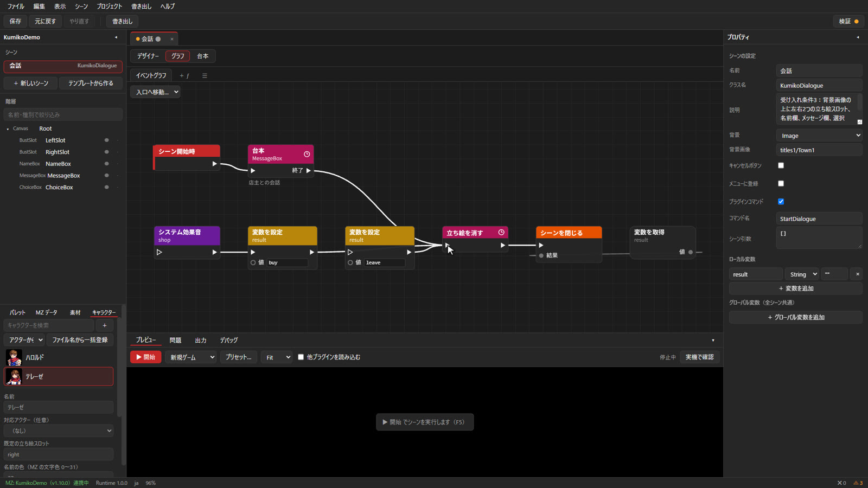Open the Fit zoom dropdown
The height and width of the screenshot is (488, 868).
coord(277,357)
